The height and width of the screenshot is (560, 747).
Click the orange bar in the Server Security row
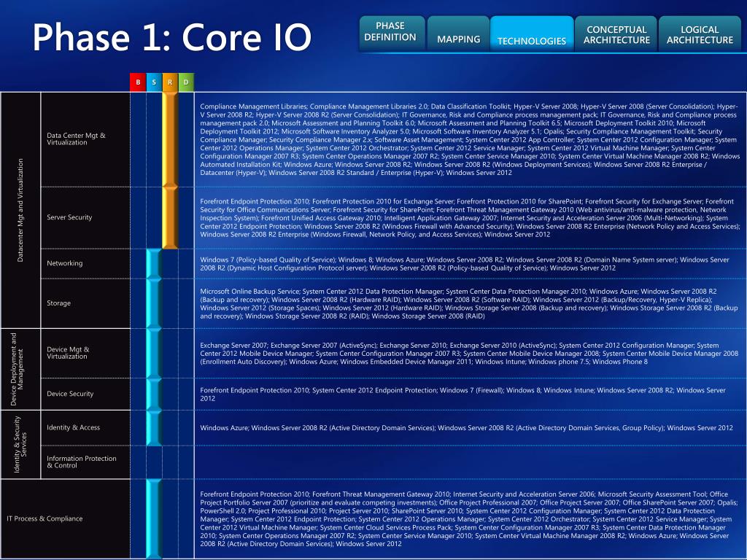[x=170, y=217]
